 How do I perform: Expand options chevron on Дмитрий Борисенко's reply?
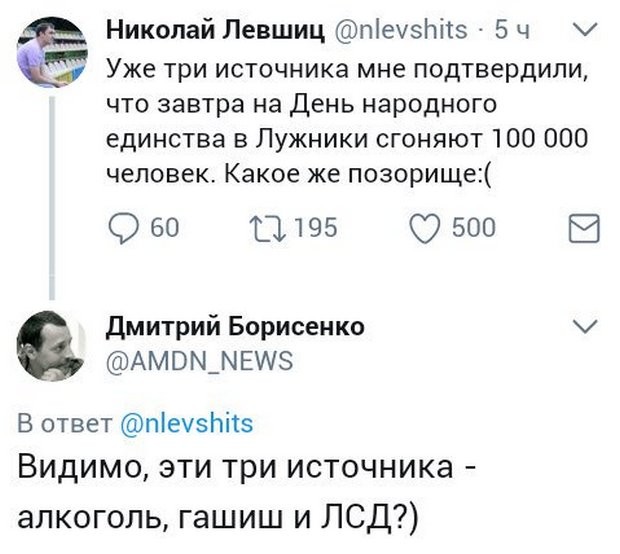click(587, 327)
